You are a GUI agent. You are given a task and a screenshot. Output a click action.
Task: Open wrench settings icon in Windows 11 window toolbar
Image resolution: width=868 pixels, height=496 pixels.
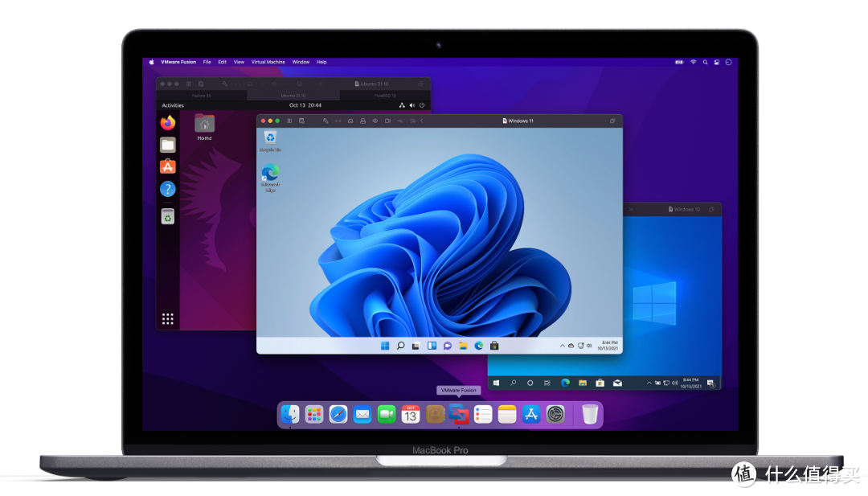pyautogui.click(x=325, y=121)
